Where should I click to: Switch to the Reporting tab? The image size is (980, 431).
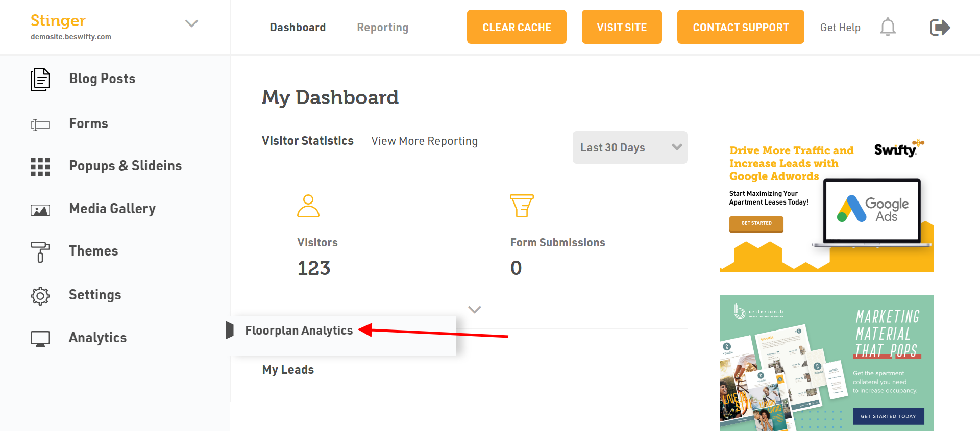click(383, 27)
